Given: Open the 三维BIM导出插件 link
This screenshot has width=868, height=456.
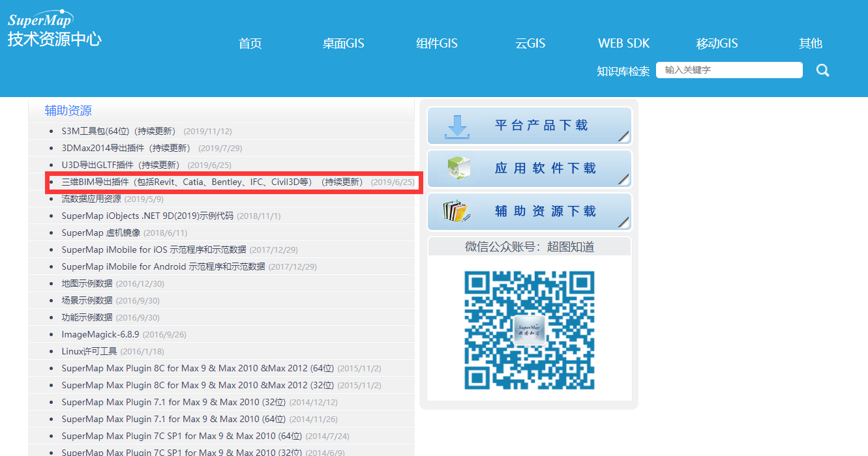Looking at the screenshot, I should [x=212, y=182].
